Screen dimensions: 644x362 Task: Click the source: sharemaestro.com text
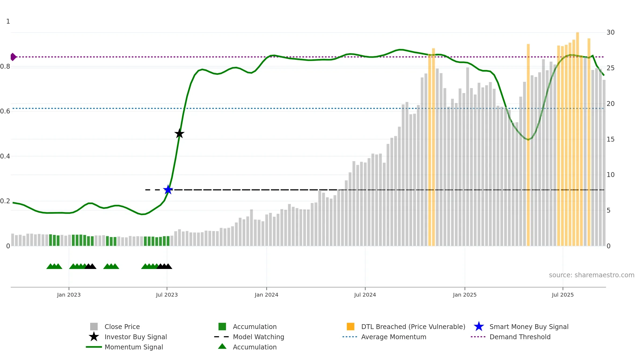592,275
